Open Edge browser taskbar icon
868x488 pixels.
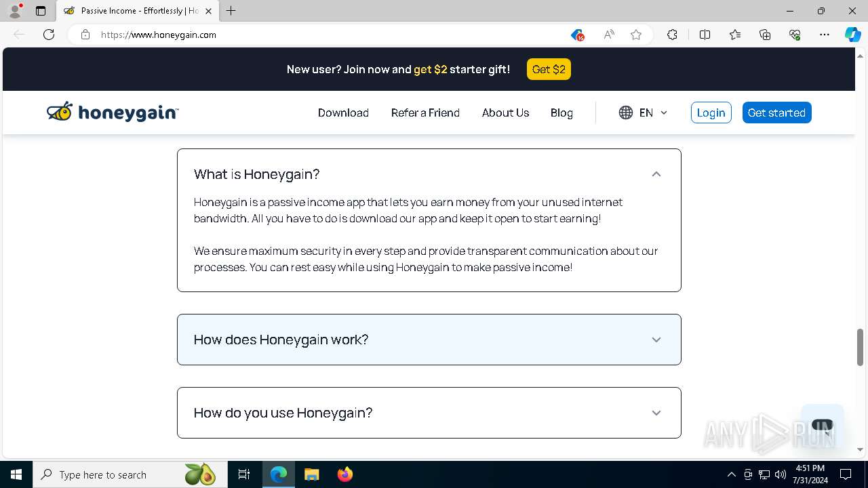pyautogui.click(x=279, y=474)
